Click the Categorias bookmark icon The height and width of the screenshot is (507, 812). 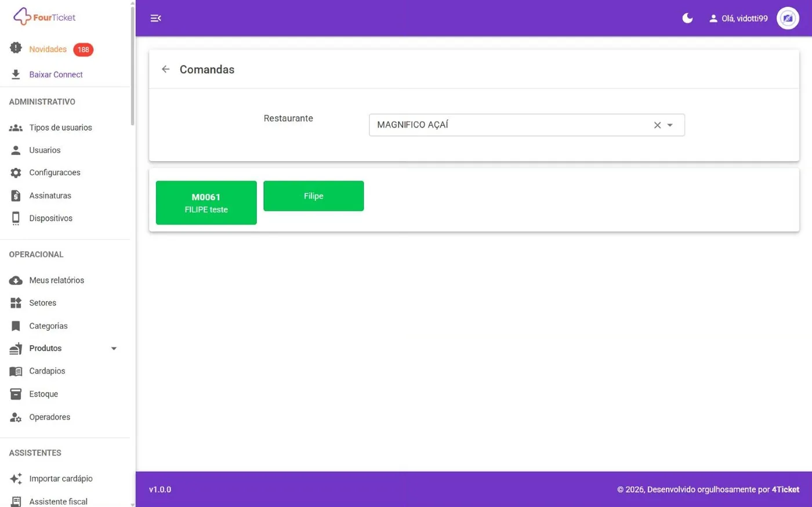(x=16, y=326)
